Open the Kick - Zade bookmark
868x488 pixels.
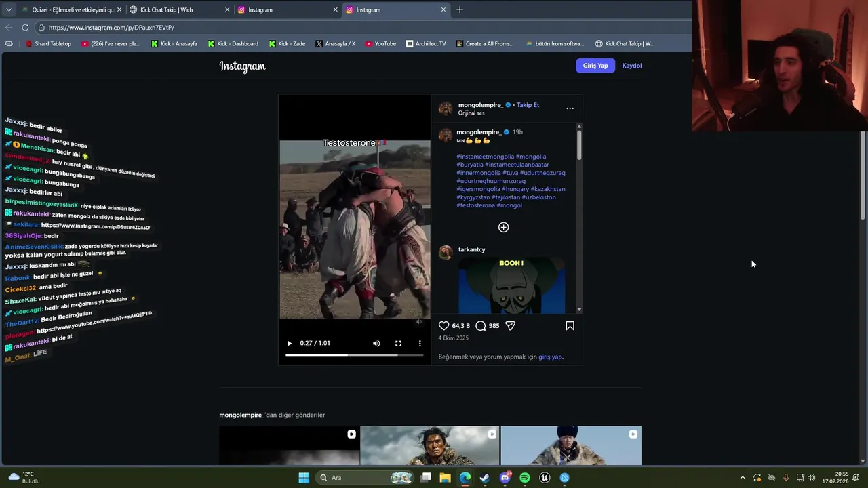tap(287, 43)
